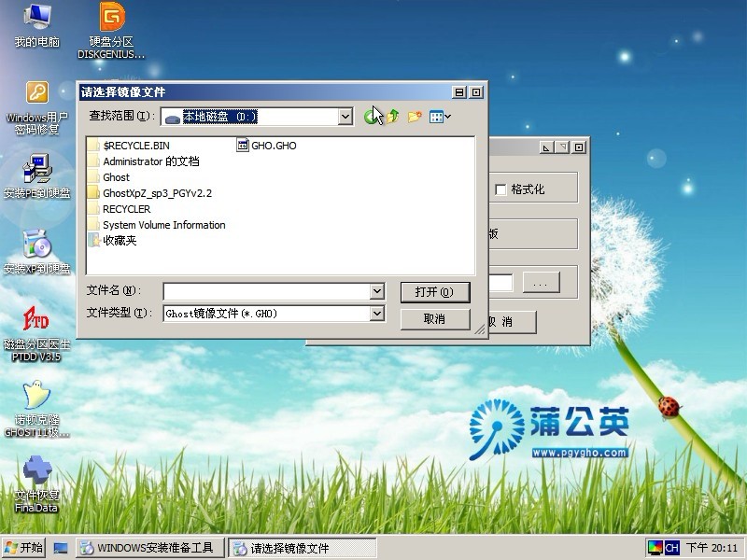Select the install PE to hard disk icon
This screenshot has width=747, height=560.
(x=37, y=175)
